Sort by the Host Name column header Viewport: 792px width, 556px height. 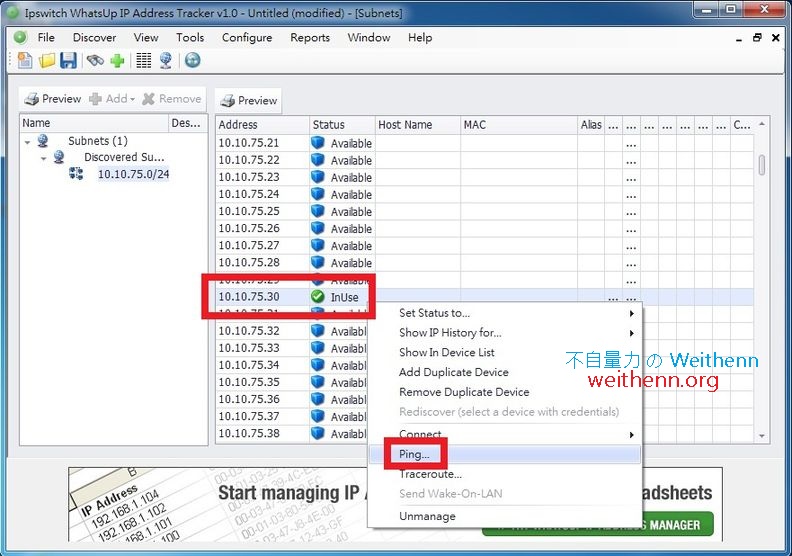coord(418,125)
